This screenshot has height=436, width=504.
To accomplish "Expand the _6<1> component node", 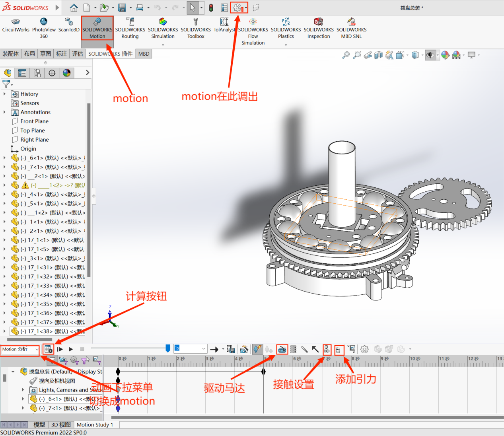I will 5,158.
